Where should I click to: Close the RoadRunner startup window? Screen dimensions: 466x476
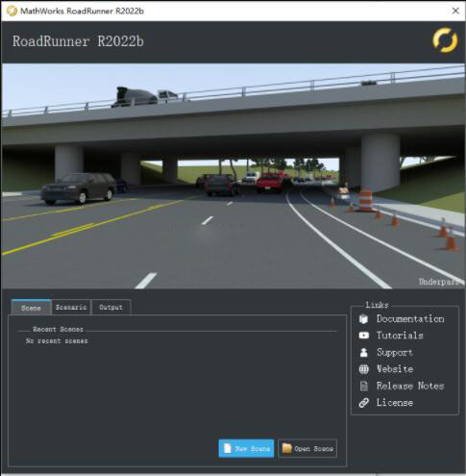click(x=455, y=11)
